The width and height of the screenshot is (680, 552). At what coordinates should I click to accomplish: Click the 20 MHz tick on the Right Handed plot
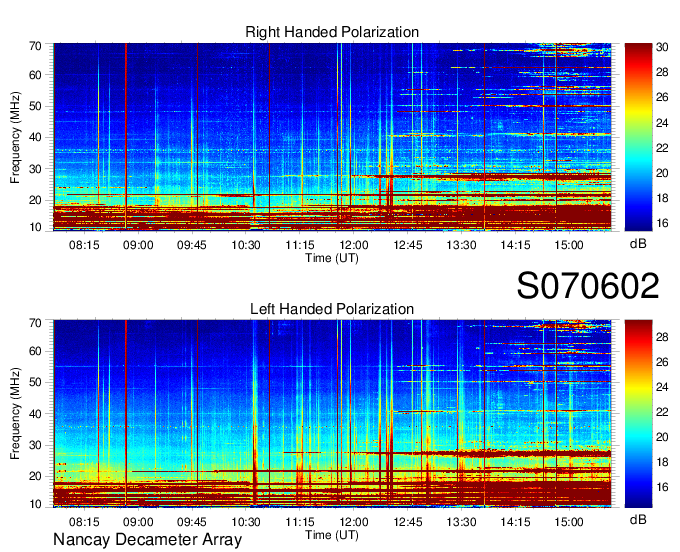35,200
